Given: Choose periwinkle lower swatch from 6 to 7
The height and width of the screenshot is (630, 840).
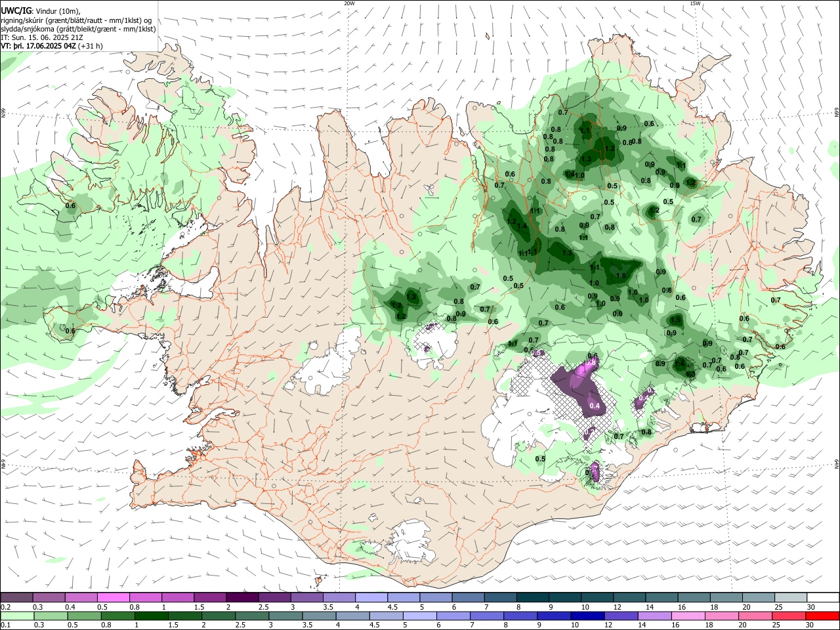Looking at the screenshot, I should [454, 616].
